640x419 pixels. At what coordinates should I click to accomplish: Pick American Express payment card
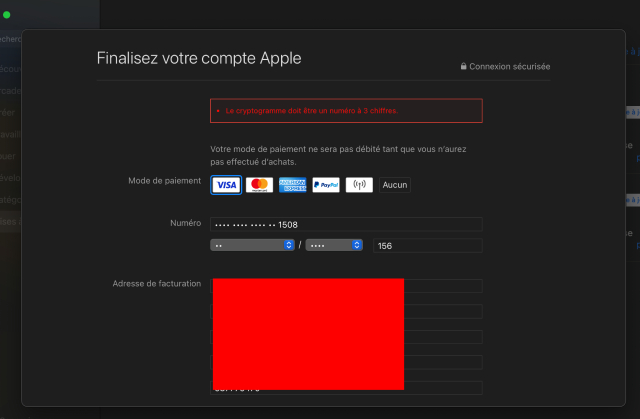293,185
